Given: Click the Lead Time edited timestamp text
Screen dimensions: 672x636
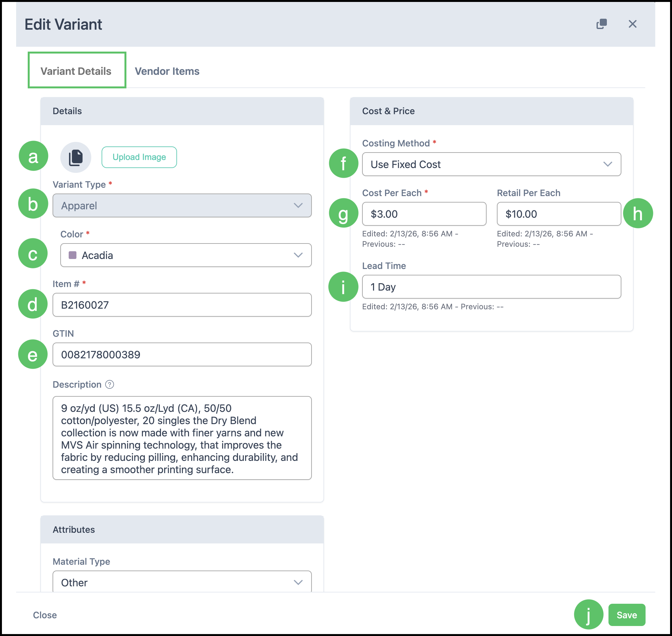Looking at the screenshot, I should tap(433, 306).
